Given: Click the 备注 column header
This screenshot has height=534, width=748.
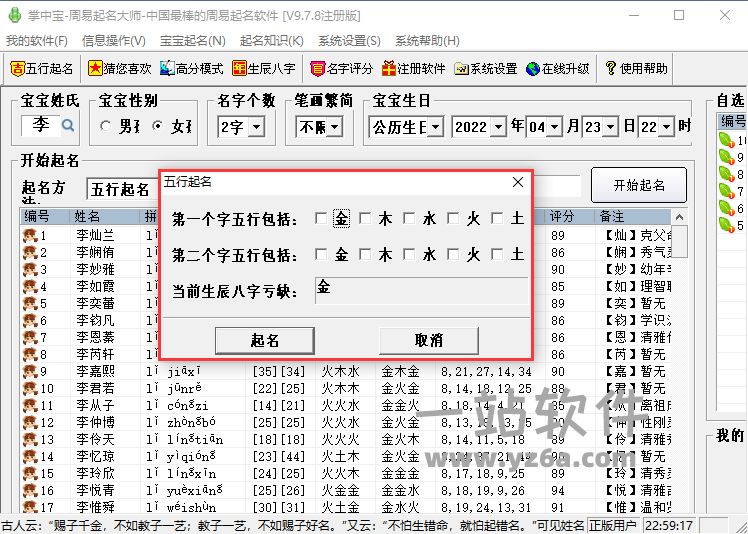Looking at the screenshot, I should [633, 217].
